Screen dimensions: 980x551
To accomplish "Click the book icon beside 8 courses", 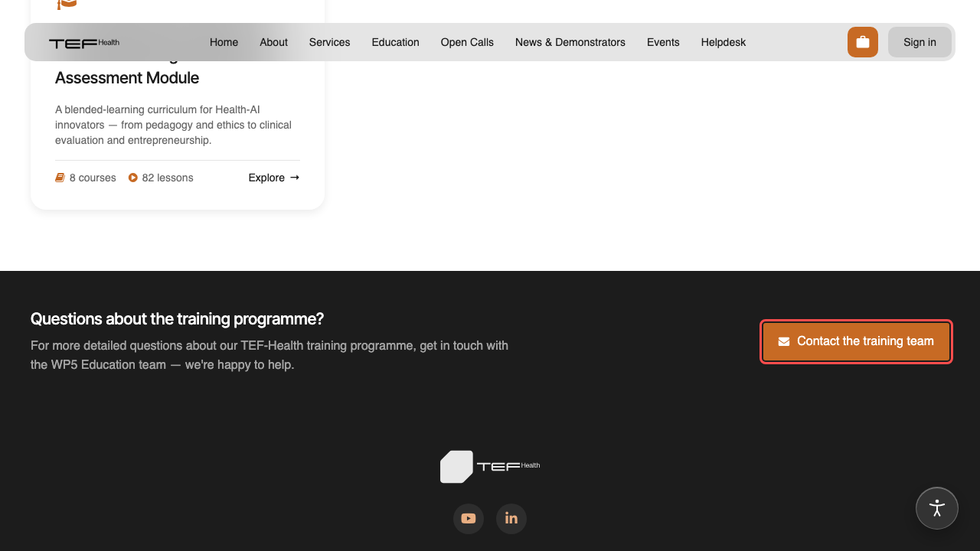I will pyautogui.click(x=60, y=178).
